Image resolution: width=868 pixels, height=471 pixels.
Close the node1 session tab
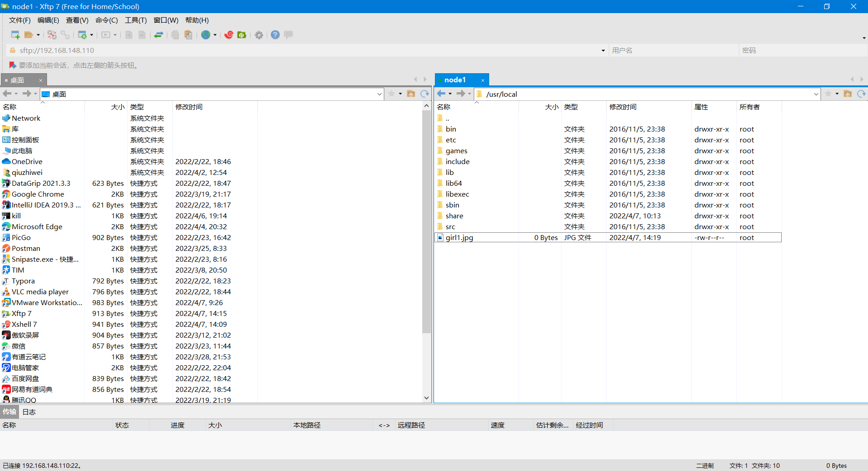click(x=483, y=80)
